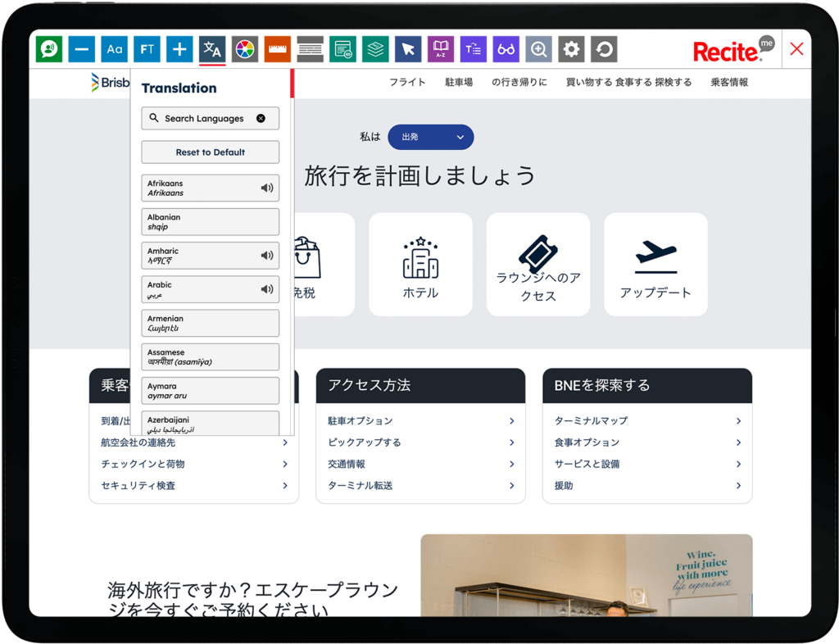The height and width of the screenshot is (644, 839).
Task: Select Albanian language
Action: click(x=211, y=221)
